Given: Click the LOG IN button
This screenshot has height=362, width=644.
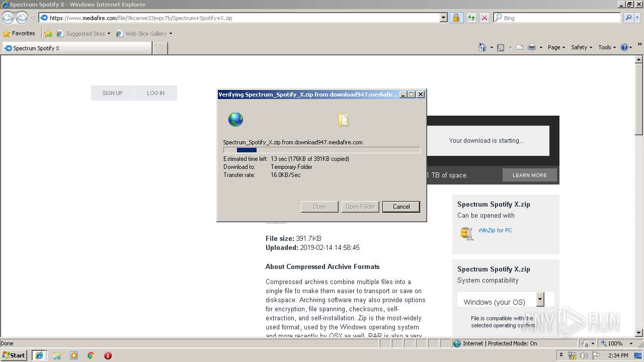Looking at the screenshot, I should pos(155,93).
